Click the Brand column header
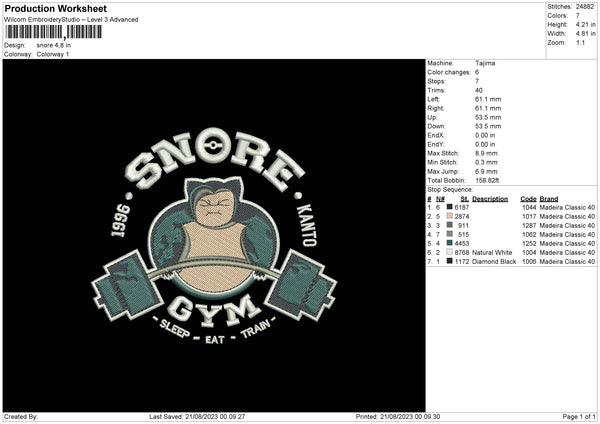The width and height of the screenshot is (600, 424). (549, 198)
